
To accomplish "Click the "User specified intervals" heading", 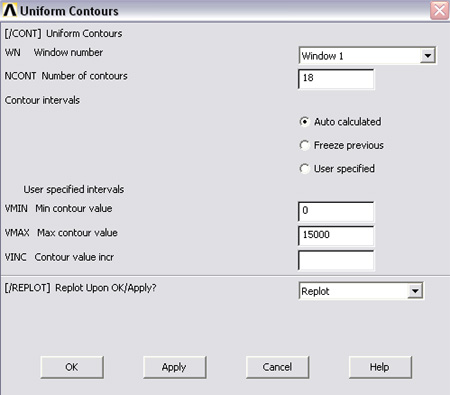I will pyautogui.click(x=74, y=190).
